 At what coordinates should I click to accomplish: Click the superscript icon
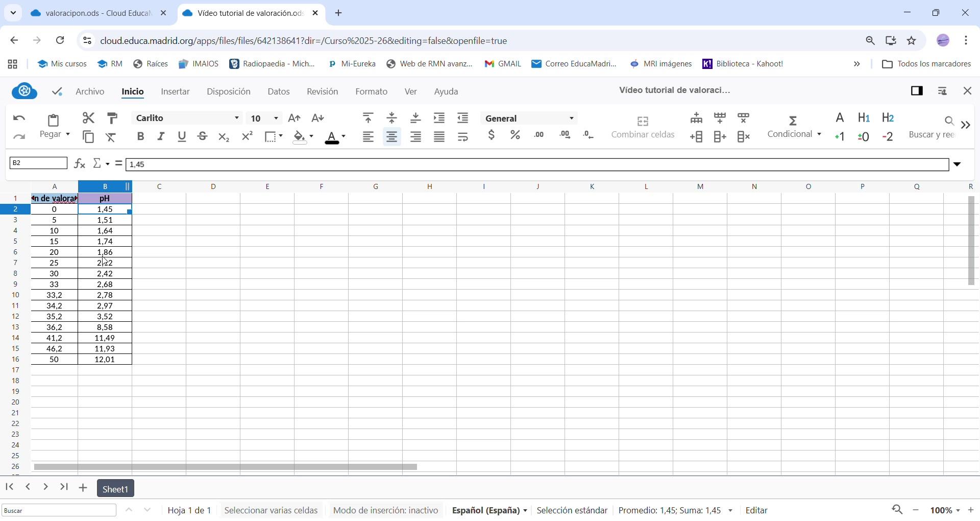tap(248, 137)
